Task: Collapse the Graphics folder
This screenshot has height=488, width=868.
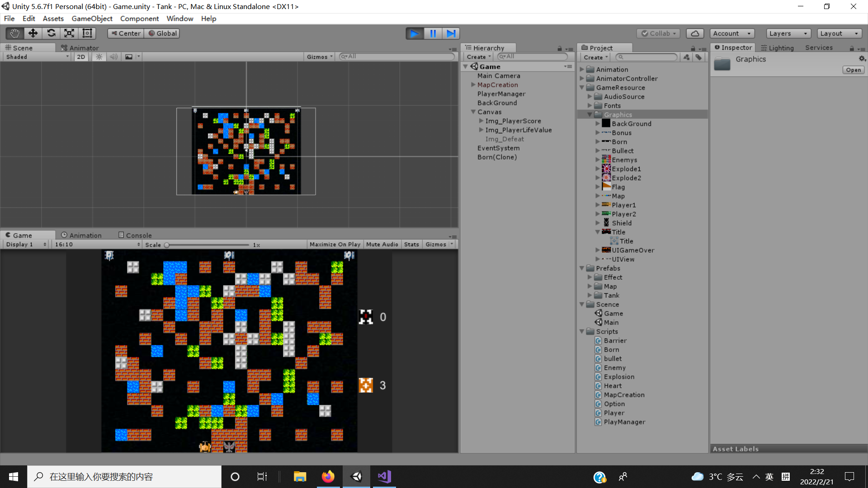Action: [590, 114]
